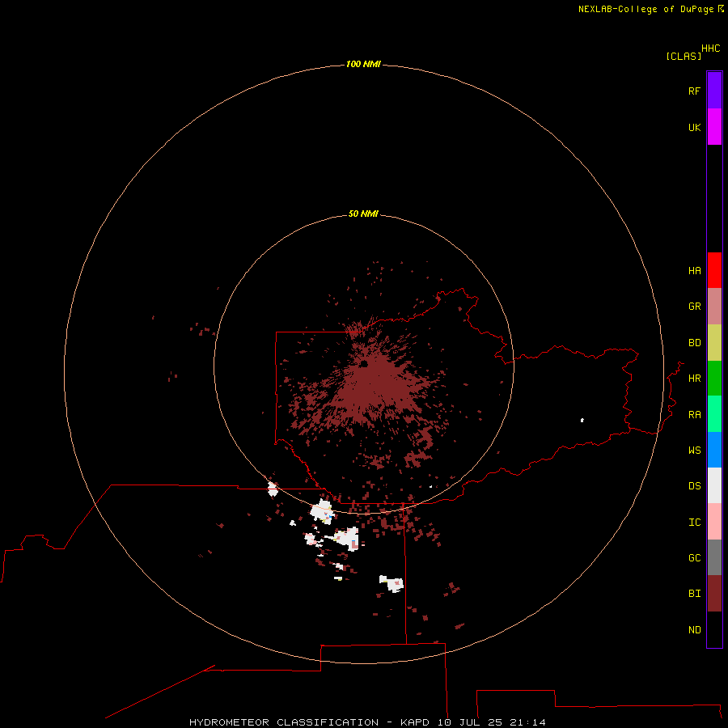728x728 pixels.
Task: Click the HHC product code label
Action: pyautogui.click(x=711, y=49)
